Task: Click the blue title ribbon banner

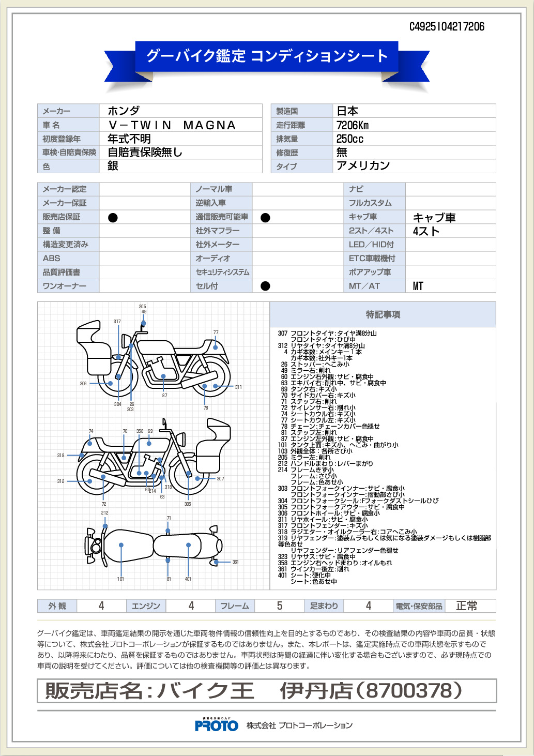Action: point(267,57)
